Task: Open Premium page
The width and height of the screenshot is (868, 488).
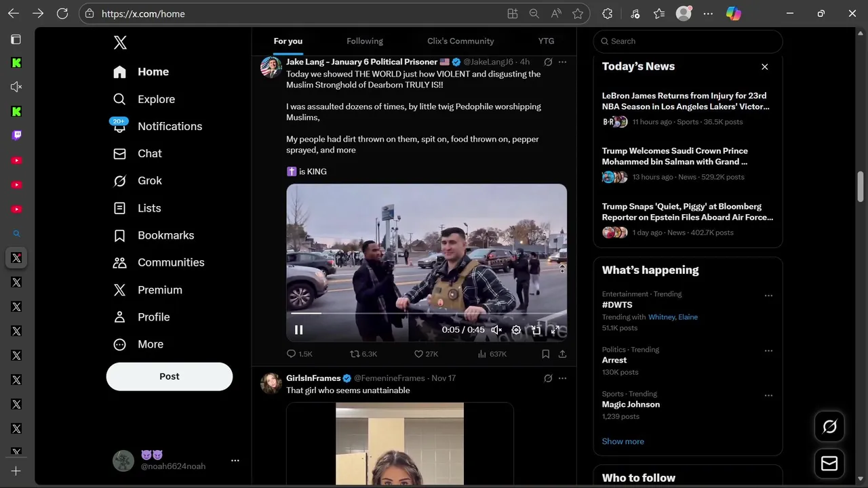Action: tap(148, 290)
